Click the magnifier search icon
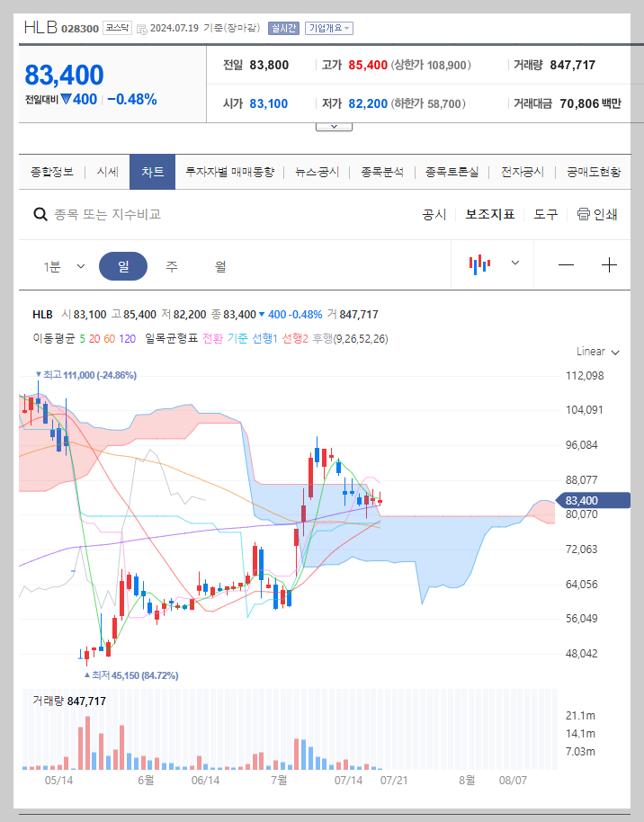This screenshot has height=822, width=644. coord(40,214)
